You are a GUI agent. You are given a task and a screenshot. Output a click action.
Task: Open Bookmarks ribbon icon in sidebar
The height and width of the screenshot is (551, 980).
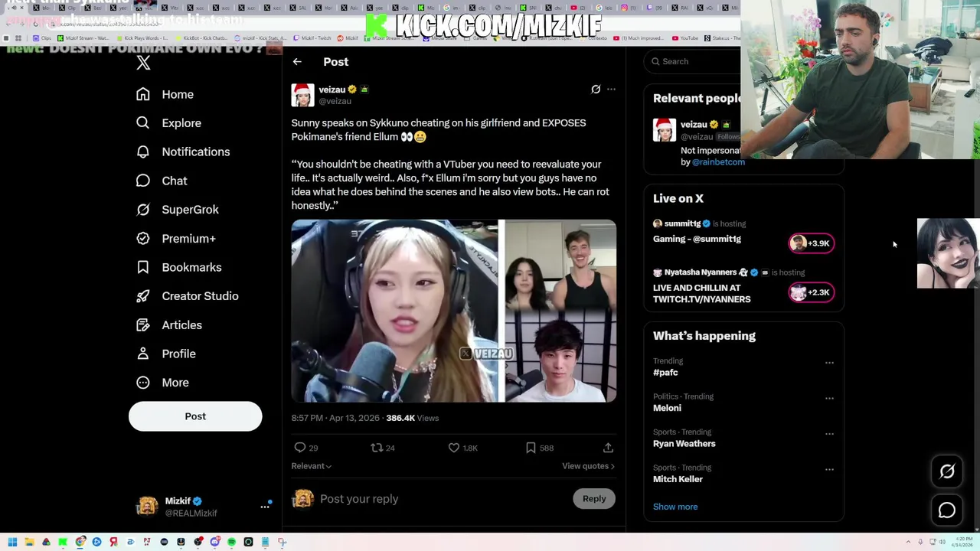(142, 267)
